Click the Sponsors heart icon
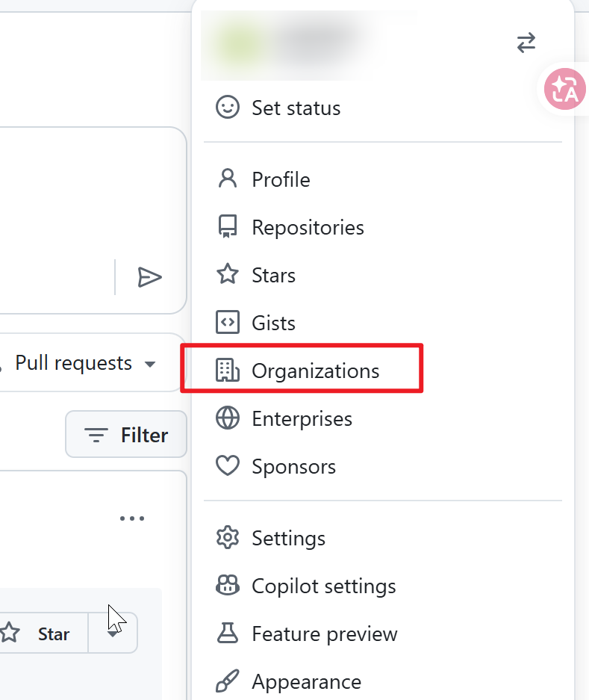589x700 pixels. click(227, 465)
